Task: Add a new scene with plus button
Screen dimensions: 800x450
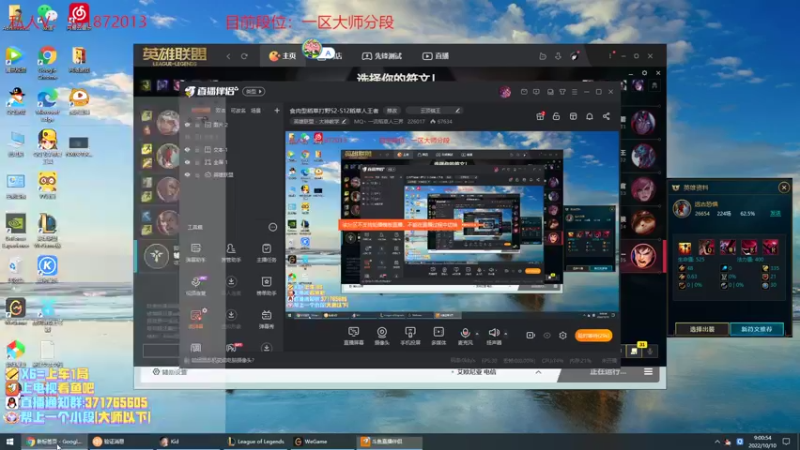Action: pyautogui.click(x=277, y=110)
